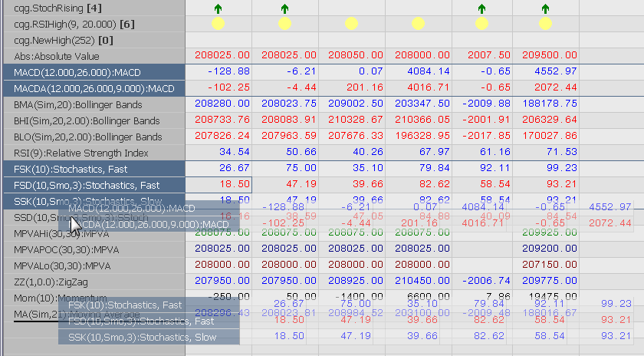The width and height of the screenshot is (644, 356).
Task: Click the second green StochRising up arrow
Action: [284, 8]
